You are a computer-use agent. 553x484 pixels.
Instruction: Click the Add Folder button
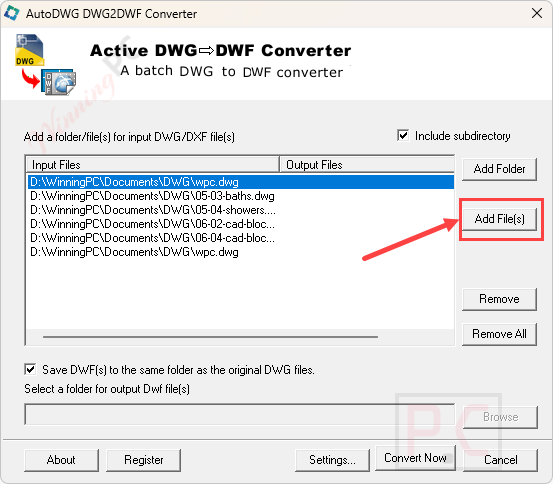(499, 169)
